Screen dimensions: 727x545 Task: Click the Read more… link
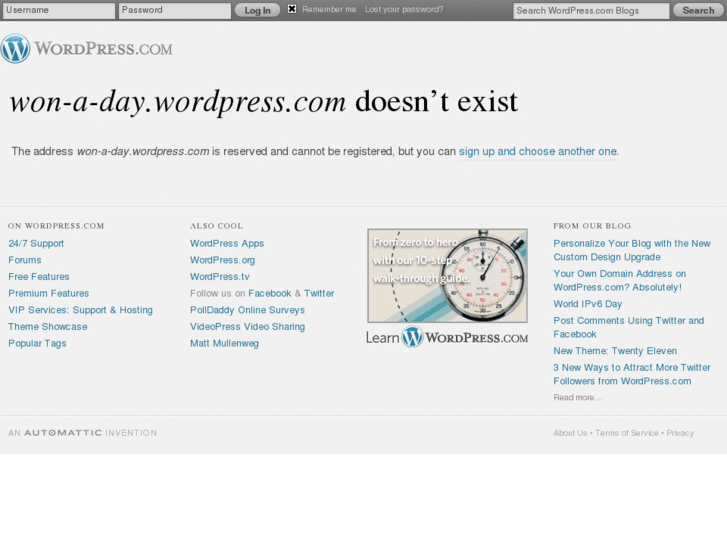[578, 398]
